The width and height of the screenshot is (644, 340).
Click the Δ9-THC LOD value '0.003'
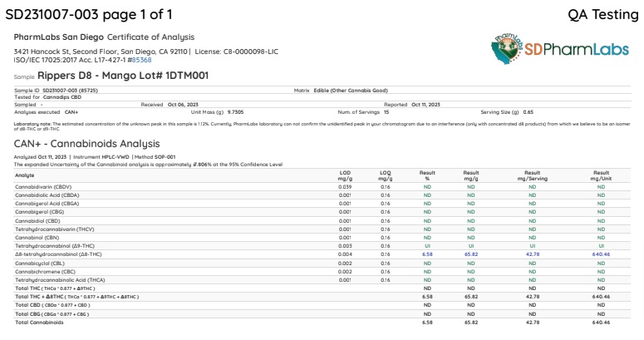[x=345, y=246]
